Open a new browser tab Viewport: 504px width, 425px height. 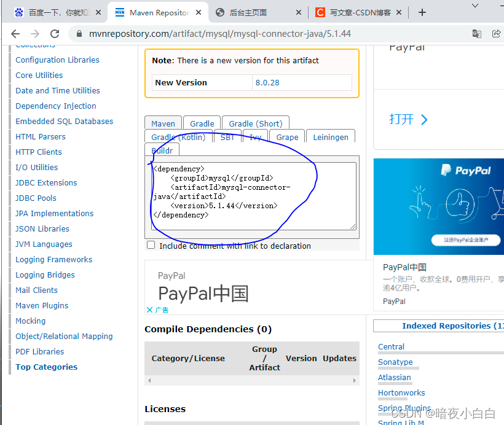[x=422, y=12]
